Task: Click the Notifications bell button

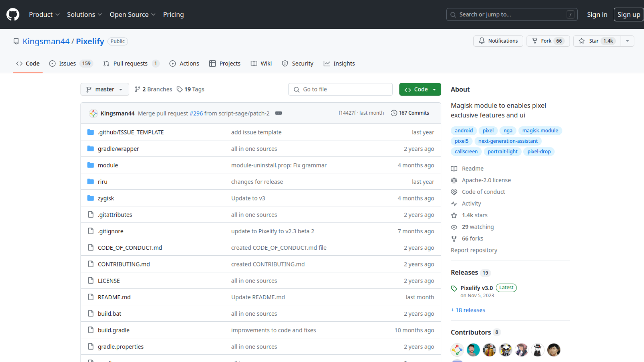Action: 498,41
